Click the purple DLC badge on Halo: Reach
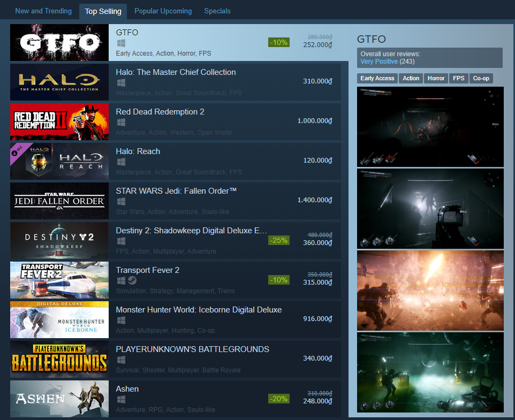This screenshot has height=420, width=515. 19,151
